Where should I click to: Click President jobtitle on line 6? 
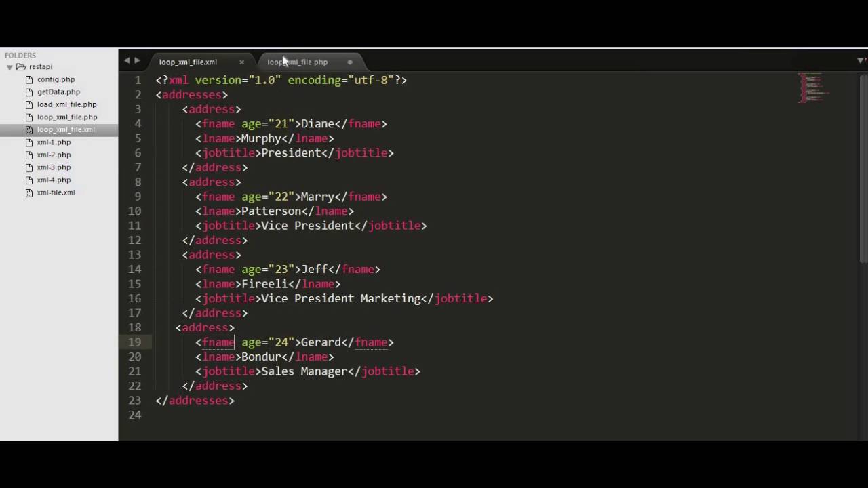(291, 153)
